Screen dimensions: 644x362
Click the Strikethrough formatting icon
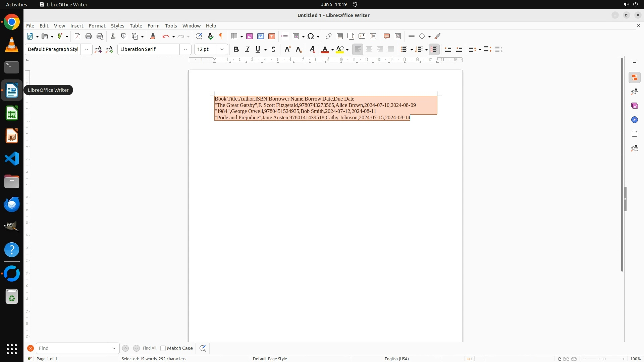[x=273, y=49]
